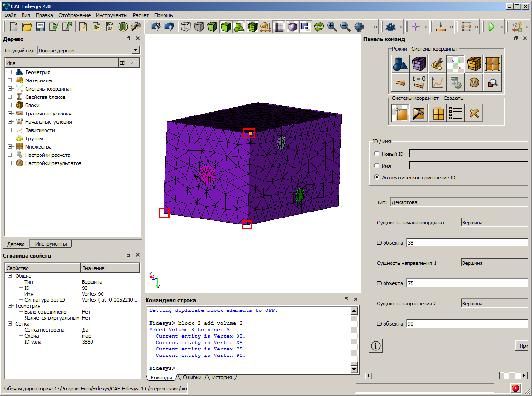Screen dimensions: 532x396
Task: Open a file with the folder icon
Action: click(27, 27)
